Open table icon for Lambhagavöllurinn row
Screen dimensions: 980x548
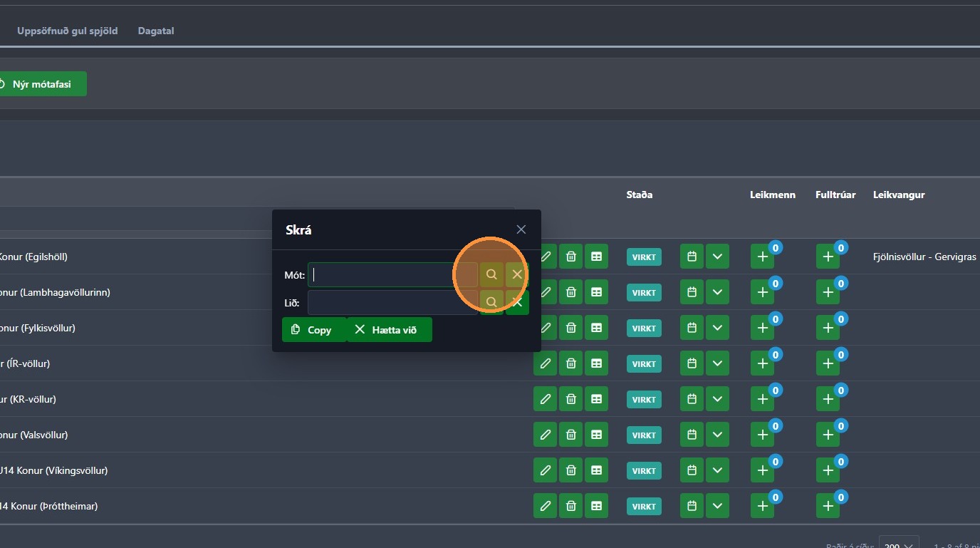point(596,292)
